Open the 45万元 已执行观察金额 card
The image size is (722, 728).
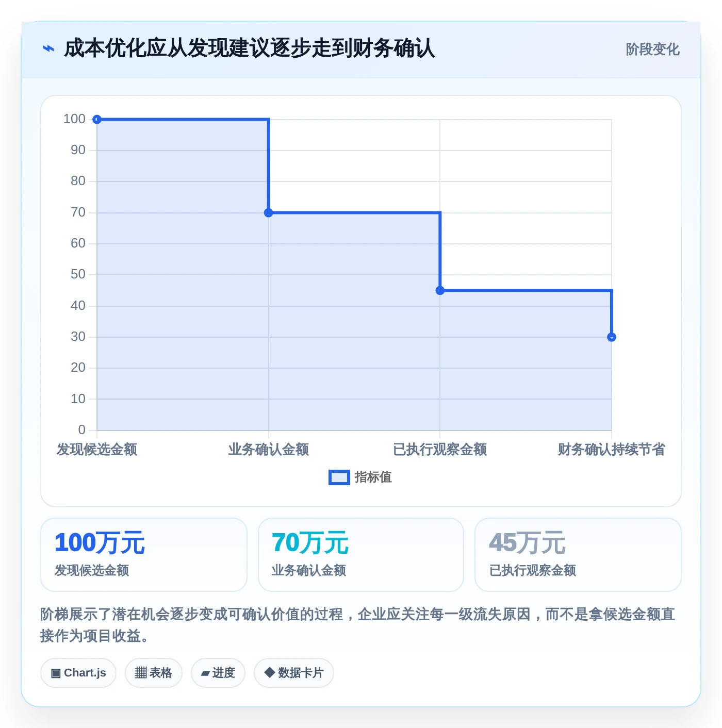578,555
